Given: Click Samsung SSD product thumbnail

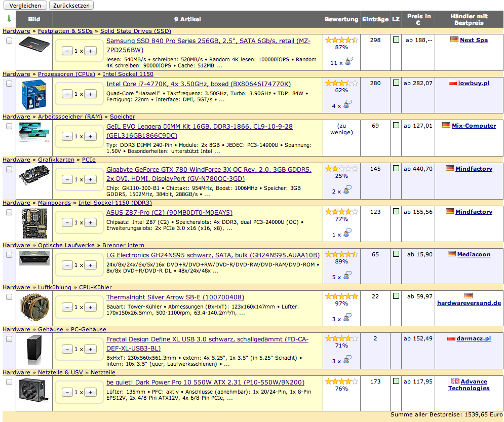Looking at the screenshot, I should (x=34, y=45).
